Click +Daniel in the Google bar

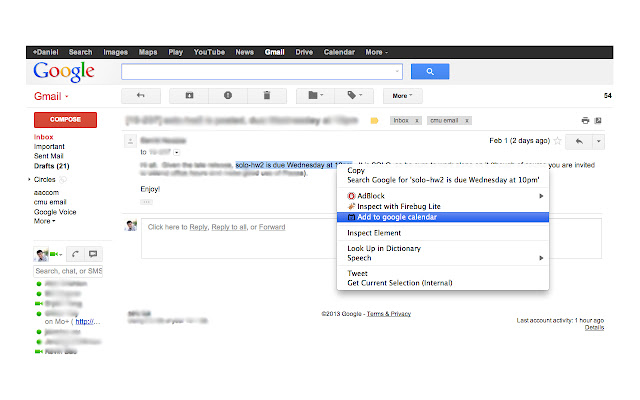tap(45, 52)
